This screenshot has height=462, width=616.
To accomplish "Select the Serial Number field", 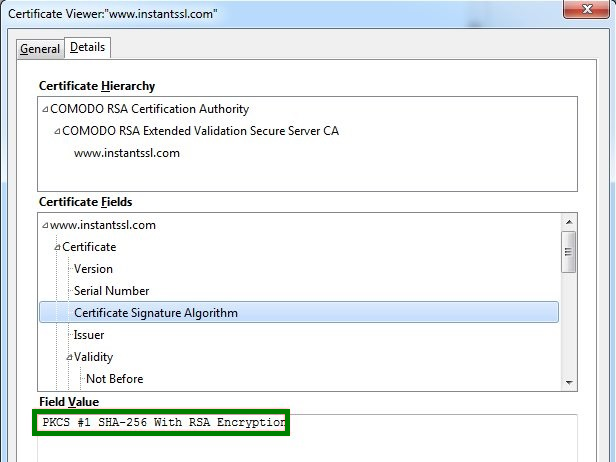I will (112, 291).
